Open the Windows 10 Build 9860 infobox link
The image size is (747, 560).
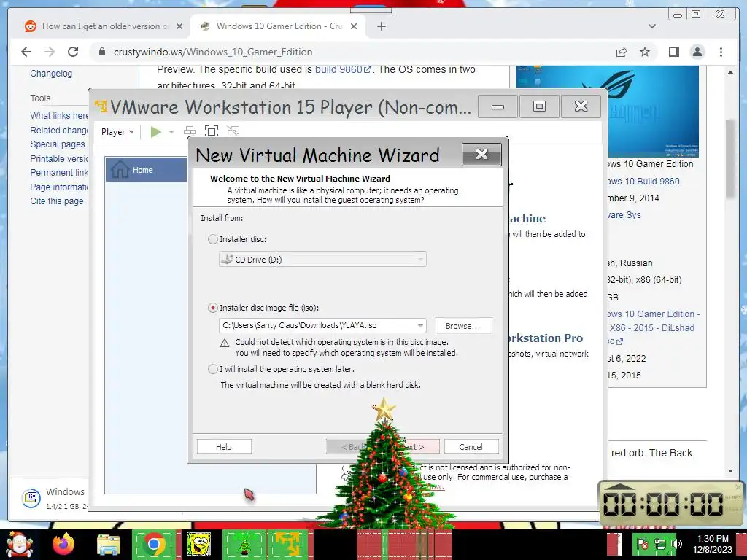pyautogui.click(x=644, y=181)
